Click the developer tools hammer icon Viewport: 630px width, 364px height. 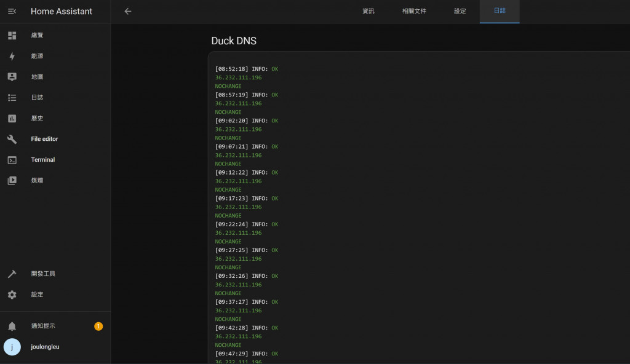tap(12, 274)
